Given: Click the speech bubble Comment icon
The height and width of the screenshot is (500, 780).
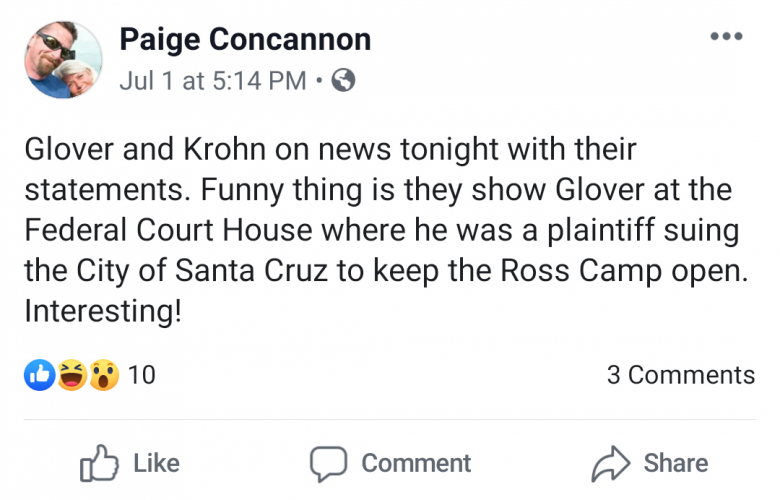Looking at the screenshot, I should click(x=328, y=463).
